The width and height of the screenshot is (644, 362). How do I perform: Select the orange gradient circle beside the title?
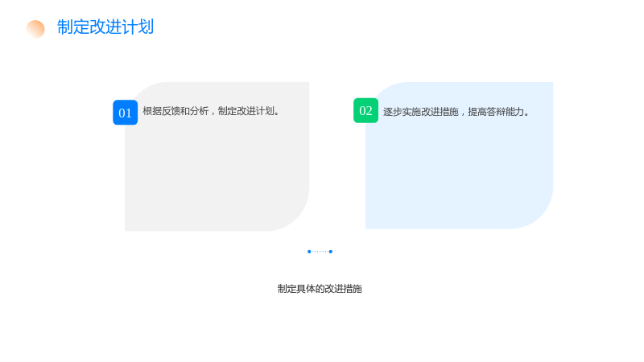pyautogui.click(x=35, y=29)
